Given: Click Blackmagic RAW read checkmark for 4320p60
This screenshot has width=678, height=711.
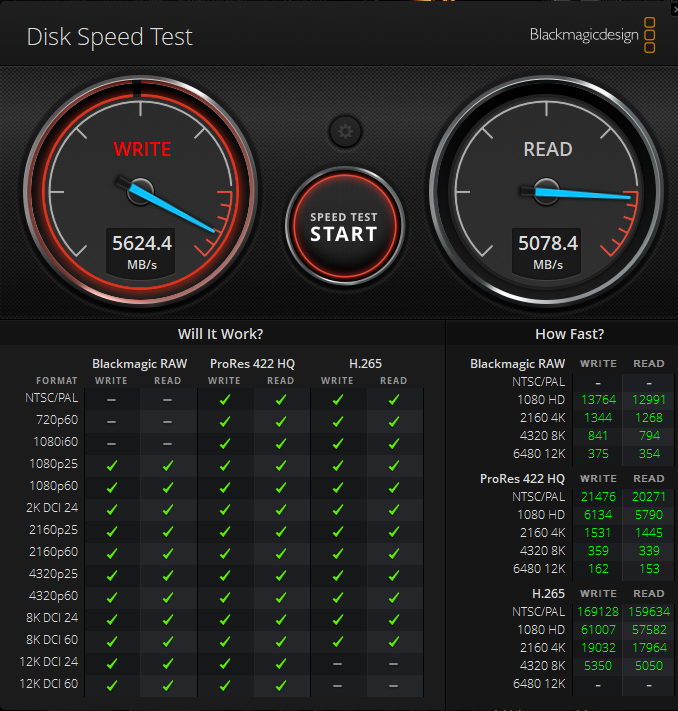Looking at the screenshot, I should click(x=168, y=598).
